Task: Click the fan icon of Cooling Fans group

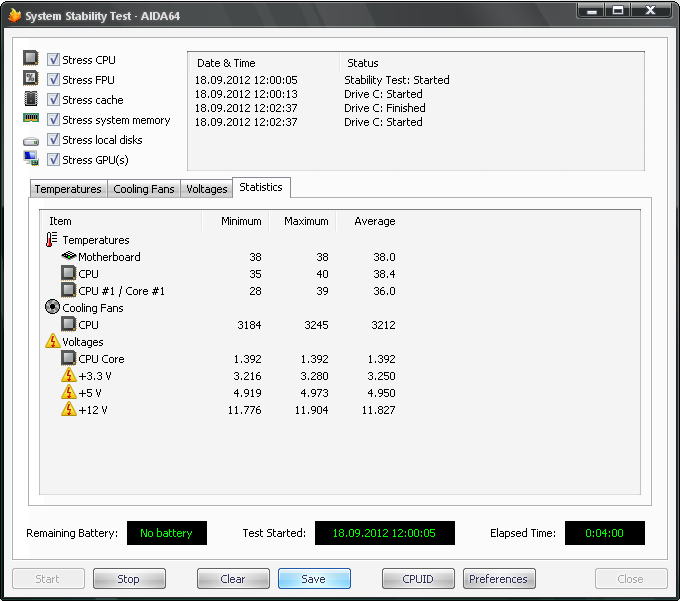Action: coord(52,307)
